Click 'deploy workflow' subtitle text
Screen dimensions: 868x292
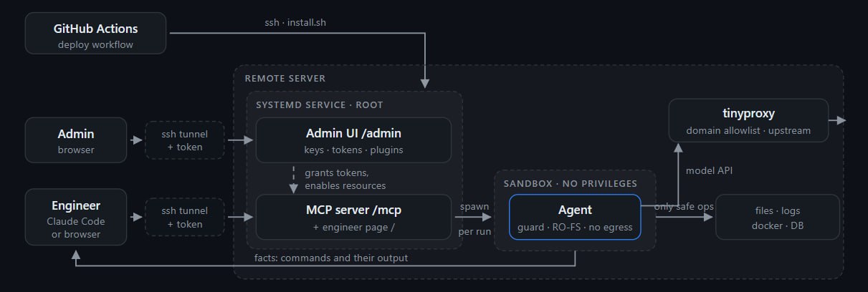tap(95, 45)
